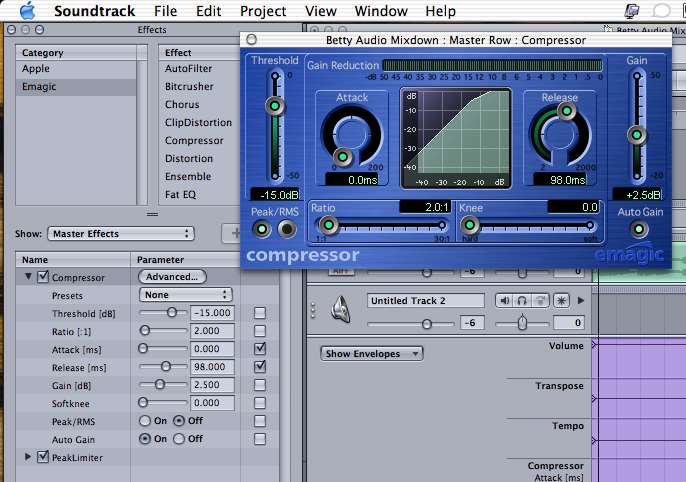Expand the PeakLimiter effect row
The height and width of the screenshot is (482, 686).
[x=28, y=457]
